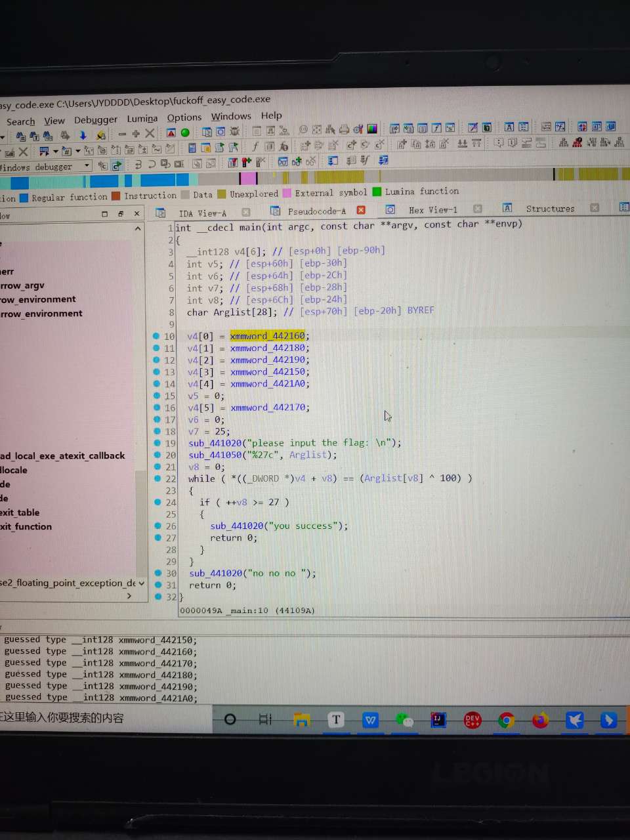Open the Options menu
Screen dimensions: 630x840
184,117
